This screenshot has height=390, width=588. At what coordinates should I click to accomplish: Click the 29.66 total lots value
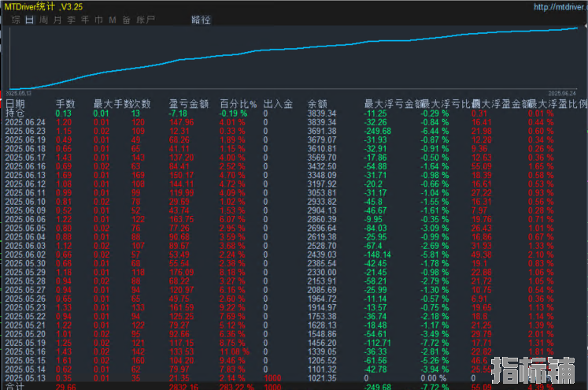tap(65, 387)
